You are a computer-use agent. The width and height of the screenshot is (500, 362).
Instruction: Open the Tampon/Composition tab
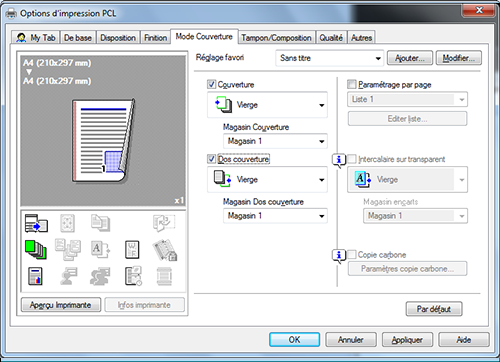[276, 38]
